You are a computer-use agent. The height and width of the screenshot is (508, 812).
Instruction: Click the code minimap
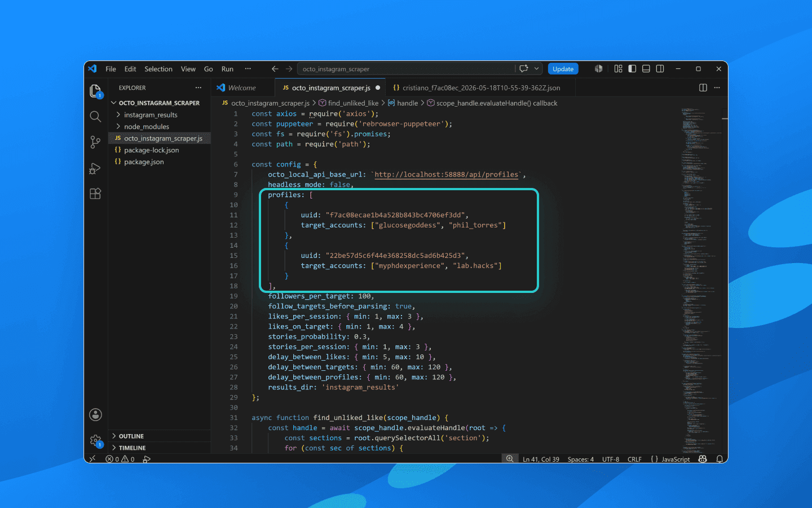701,281
